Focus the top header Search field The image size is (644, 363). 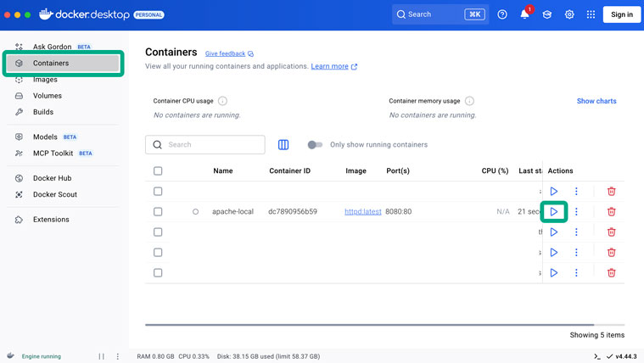tap(440, 14)
